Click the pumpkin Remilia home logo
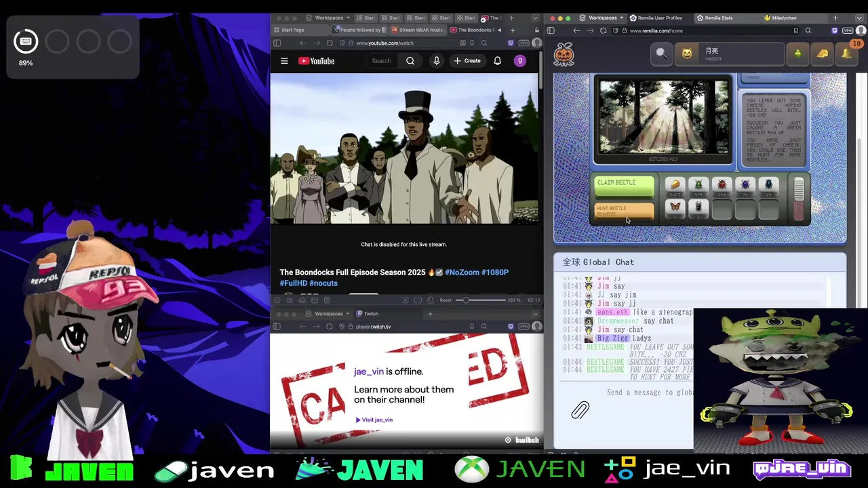This screenshot has height=488, width=868. 564,54
